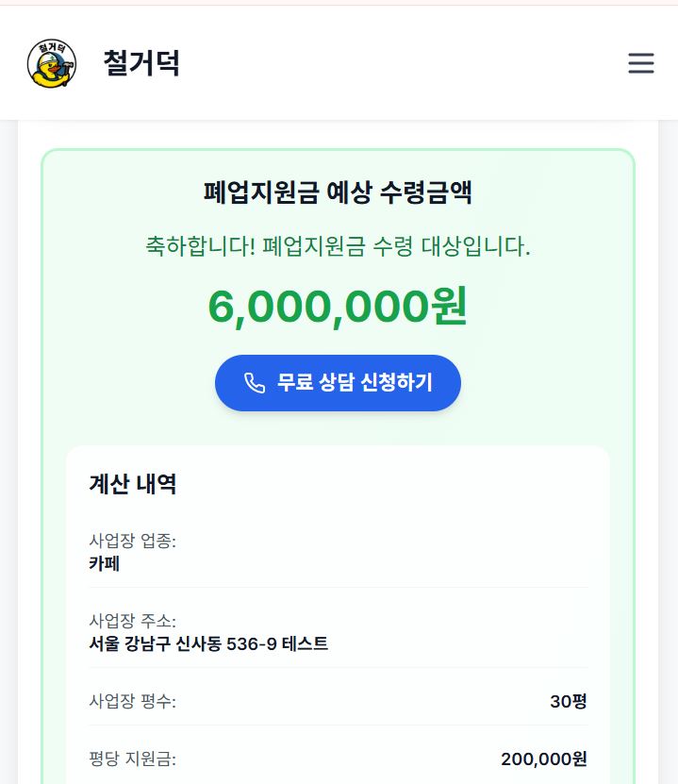Select the 200,000원 per-pyeong value
This screenshot has width=678, height=784.
point(544,759)
